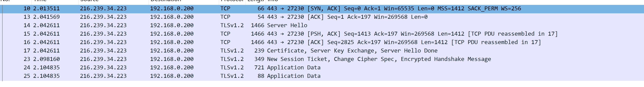Click the Length column header
644x87 pixels.
tap(256, 1)
